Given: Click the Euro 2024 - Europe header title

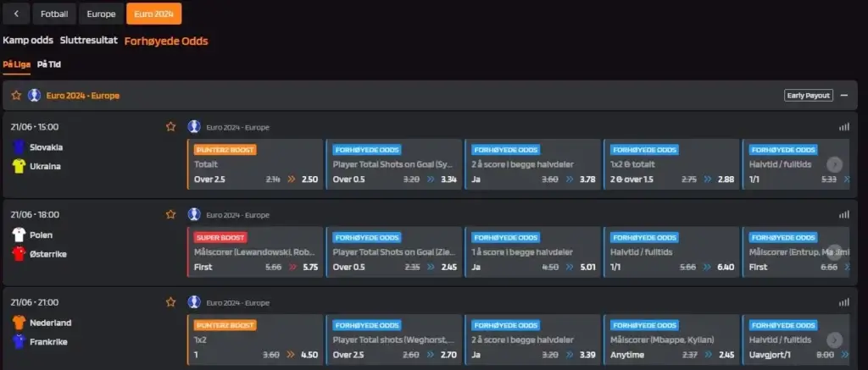Looking at the screenshot, I should pyautogui.click(x=82, y=95).
